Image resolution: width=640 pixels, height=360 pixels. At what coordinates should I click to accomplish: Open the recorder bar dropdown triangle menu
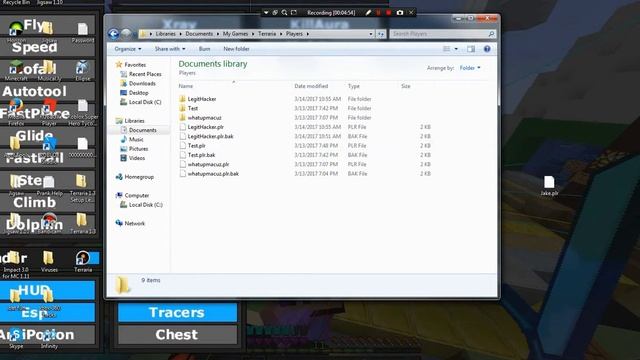(x=266, y=13)
